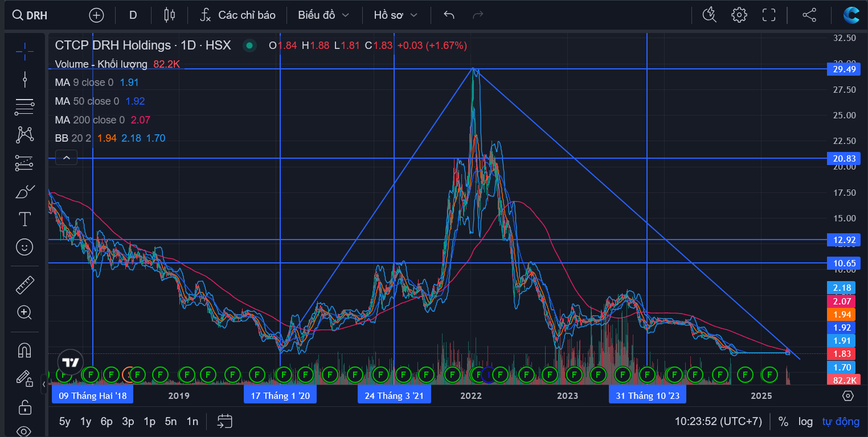Screen dimensions: 868x437
Task: Open quick search with the lightning magnifier
Action: point(709,15)
